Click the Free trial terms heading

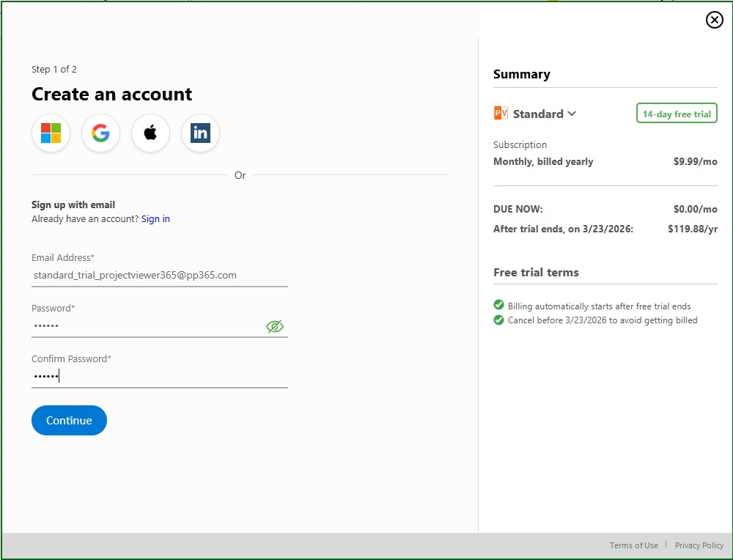[536, 273]
